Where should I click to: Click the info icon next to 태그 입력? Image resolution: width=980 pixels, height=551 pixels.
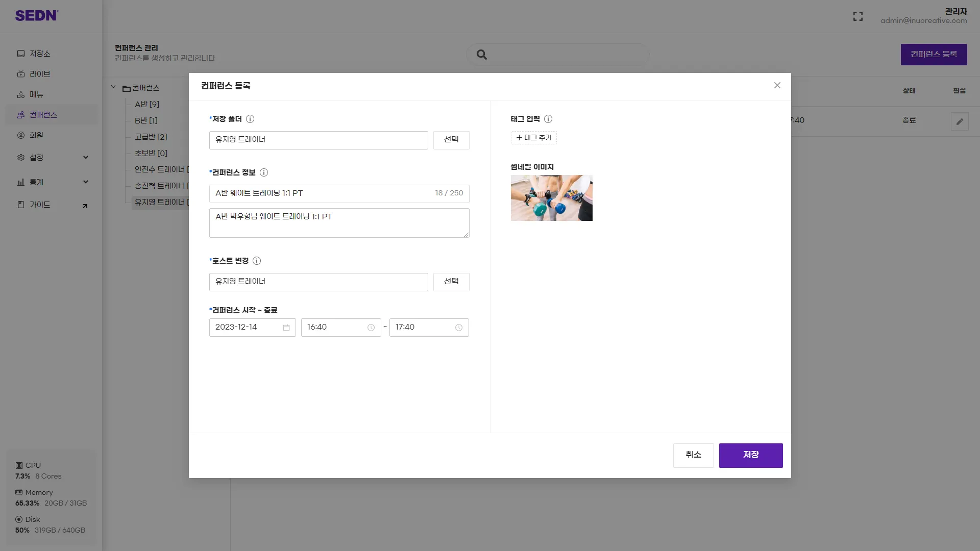tap(548, 119)
